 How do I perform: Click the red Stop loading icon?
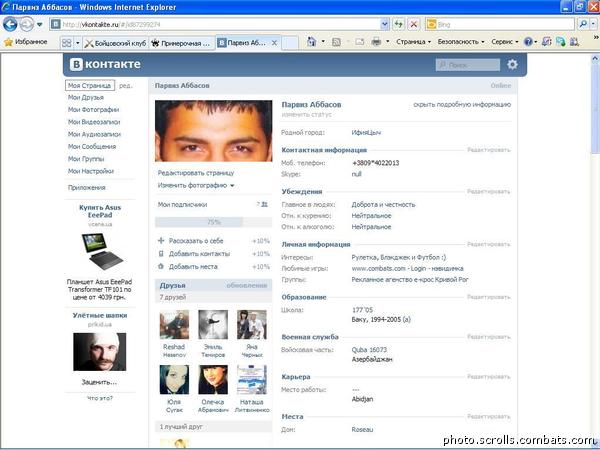click(x=414, y=24)
